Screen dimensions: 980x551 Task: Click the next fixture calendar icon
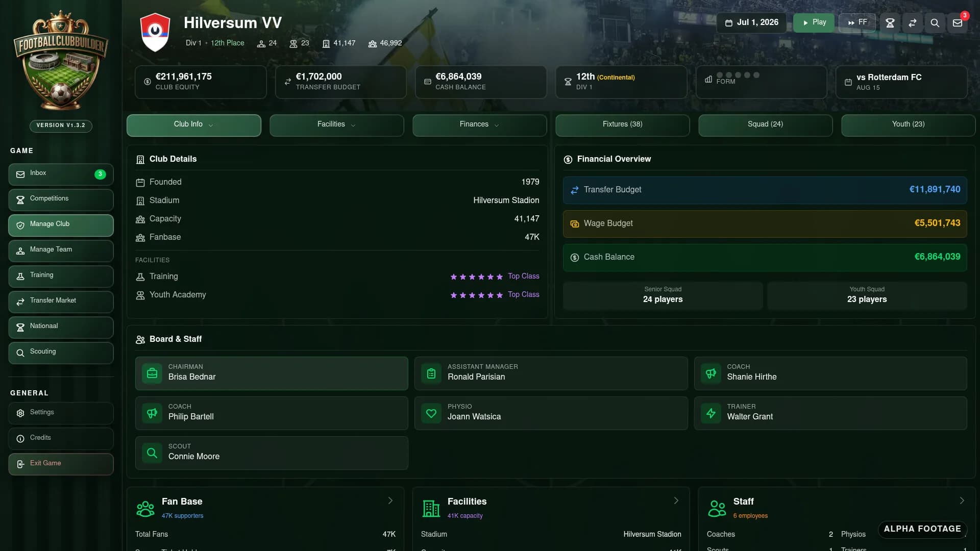848,82
